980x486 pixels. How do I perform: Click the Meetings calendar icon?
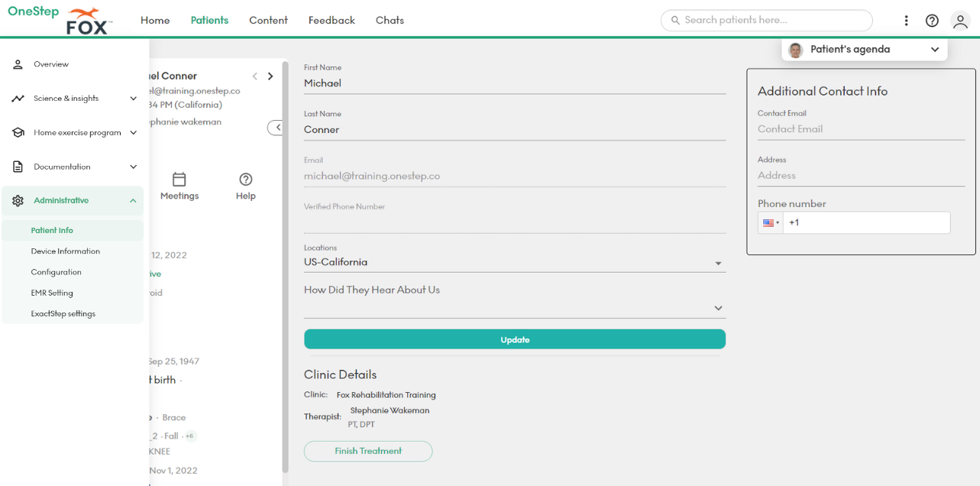click(x=180, y=180)
